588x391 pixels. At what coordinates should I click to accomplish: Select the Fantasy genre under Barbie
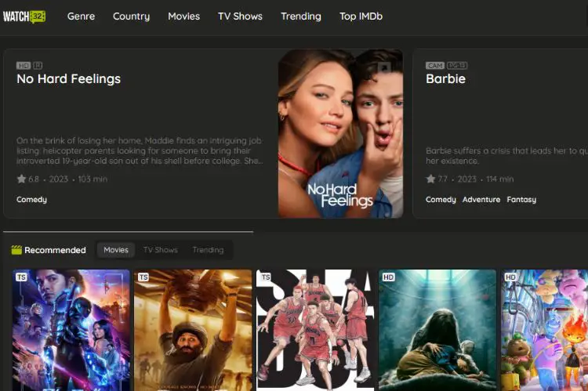(x=521, y=200)
